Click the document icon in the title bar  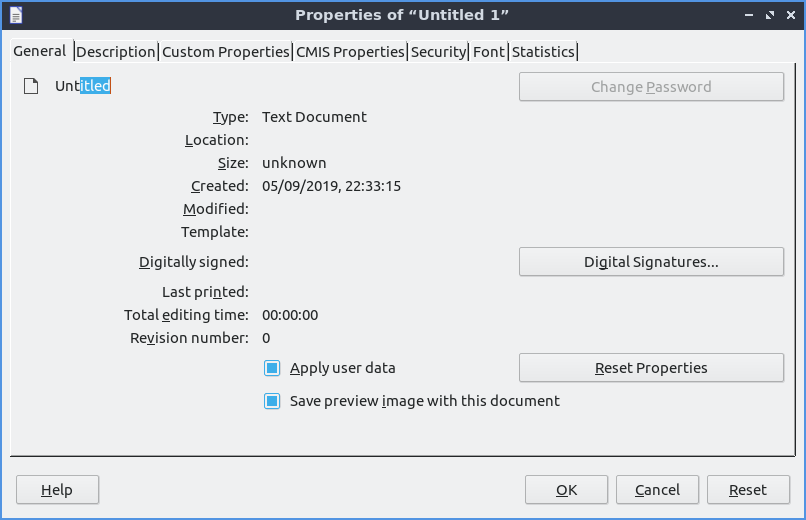coord(15,15)
